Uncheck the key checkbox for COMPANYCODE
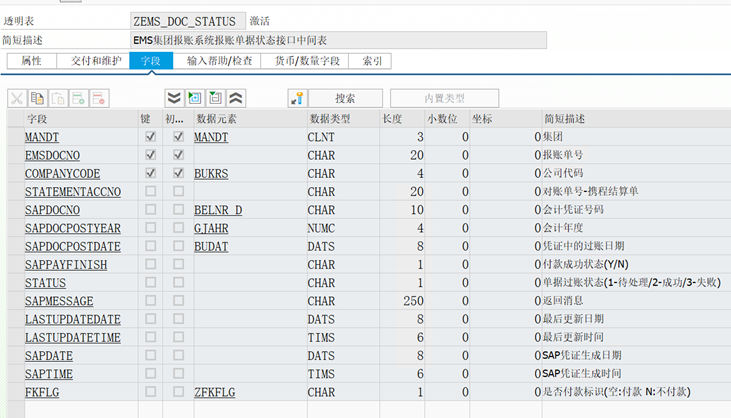Viewport: 731px width, 418px height. point(150,173)
